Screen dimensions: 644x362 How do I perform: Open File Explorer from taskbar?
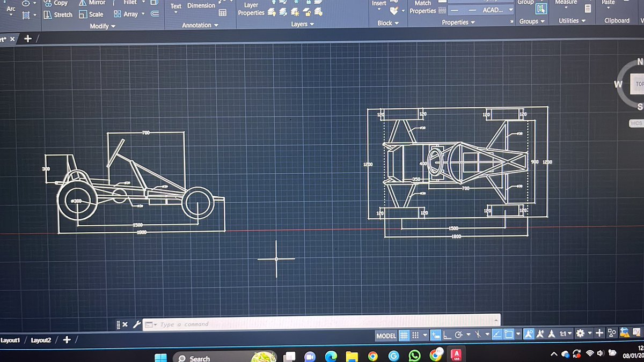[x=352, y=356]
